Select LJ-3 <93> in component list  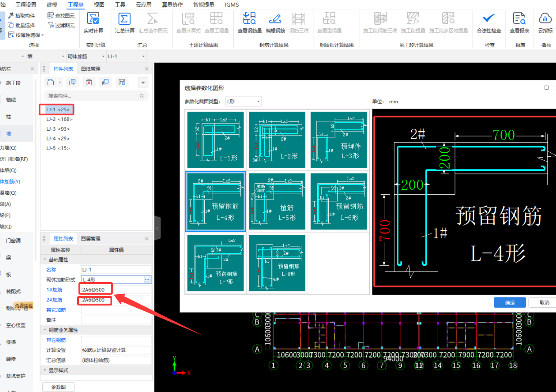tap(58, 129)
